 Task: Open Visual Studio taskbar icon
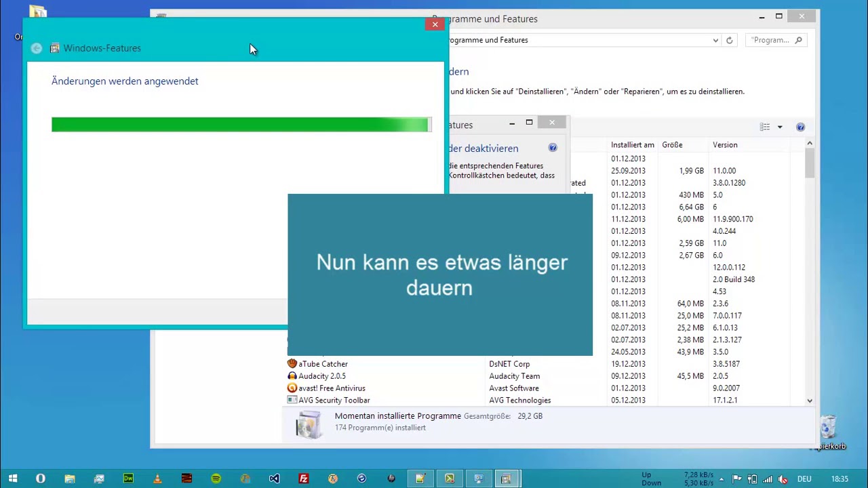click(x=274, y=479)
